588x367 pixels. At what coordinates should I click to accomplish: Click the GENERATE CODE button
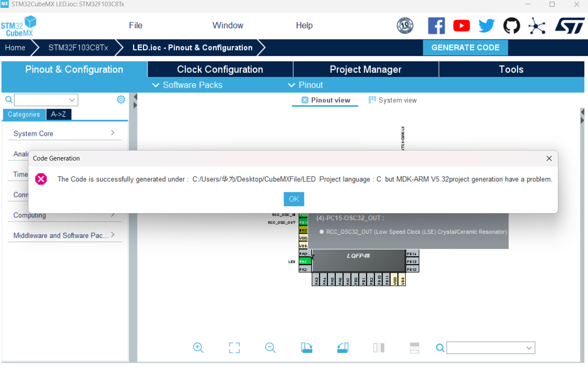coord(465,48)
